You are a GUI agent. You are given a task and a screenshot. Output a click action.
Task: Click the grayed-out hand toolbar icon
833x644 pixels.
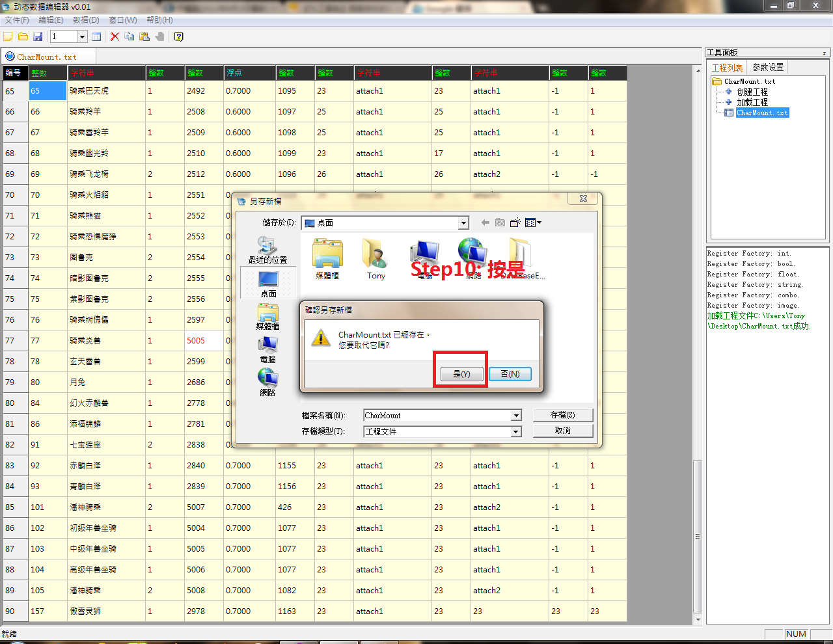(159, 36)
